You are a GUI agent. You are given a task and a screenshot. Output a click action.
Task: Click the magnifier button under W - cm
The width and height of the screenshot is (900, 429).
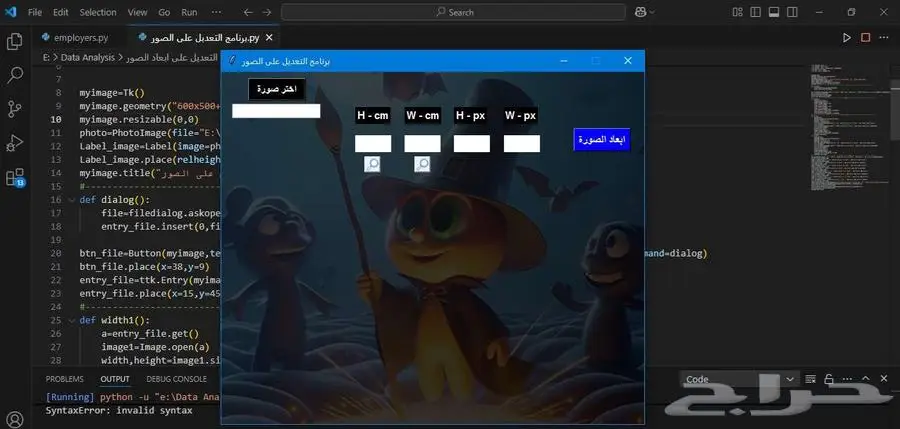click(x=422, y=165)
